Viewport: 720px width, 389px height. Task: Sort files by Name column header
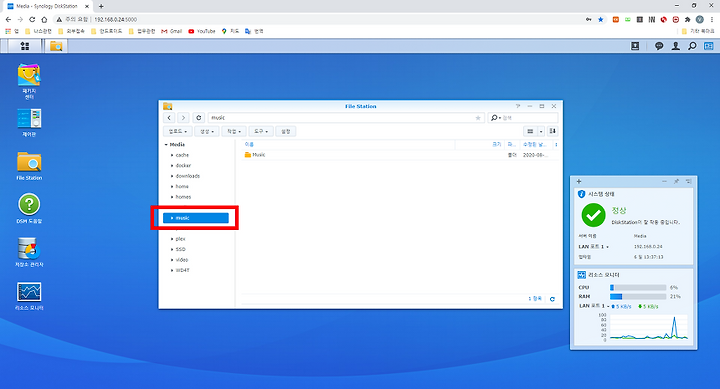249,145
